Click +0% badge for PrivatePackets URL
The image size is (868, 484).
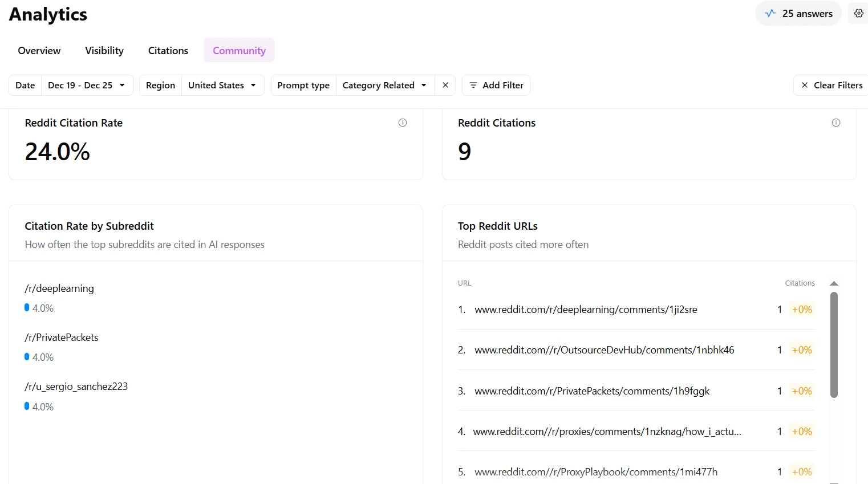click(x=802, y=391)
